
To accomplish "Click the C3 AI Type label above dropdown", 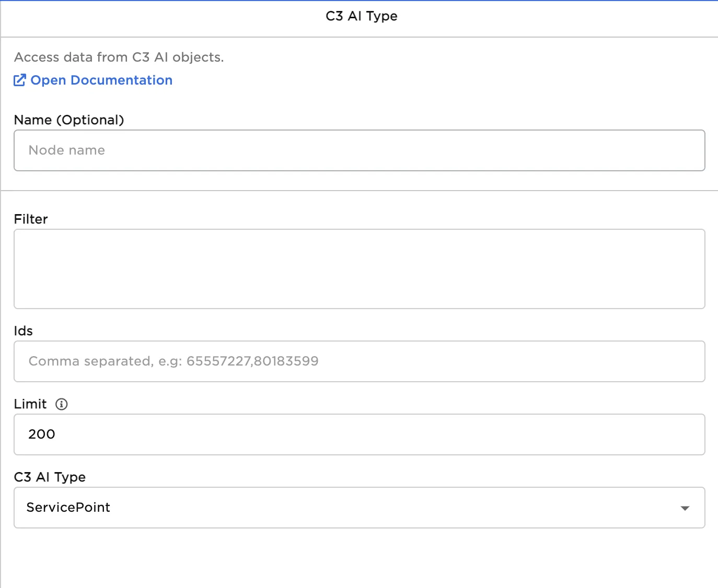I will pos(50,477).
